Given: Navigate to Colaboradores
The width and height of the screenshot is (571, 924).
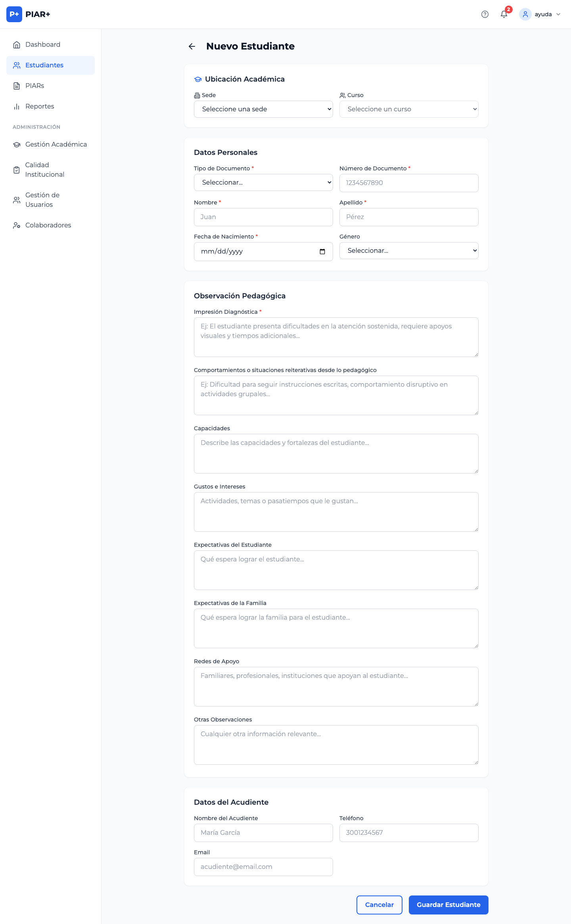Looking at the screenshot, I should pyautogui.click(x=48, y=225).
